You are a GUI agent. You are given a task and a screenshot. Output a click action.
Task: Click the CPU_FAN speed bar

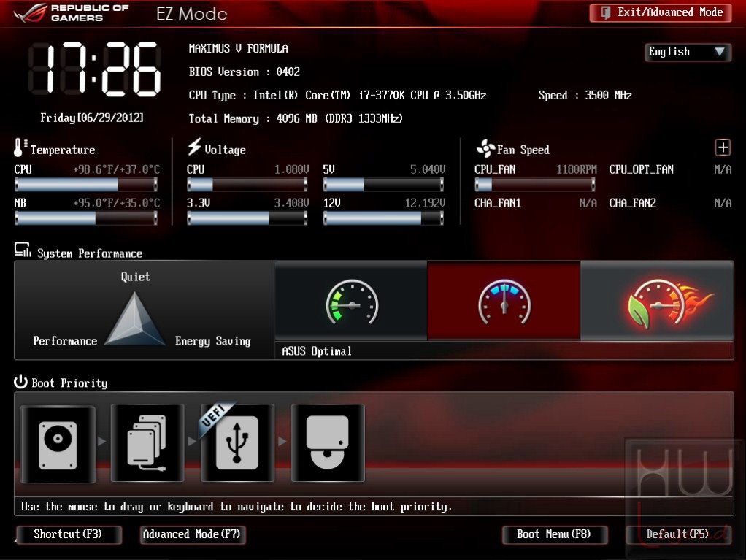pyautogui.click(x=535, y=184)
